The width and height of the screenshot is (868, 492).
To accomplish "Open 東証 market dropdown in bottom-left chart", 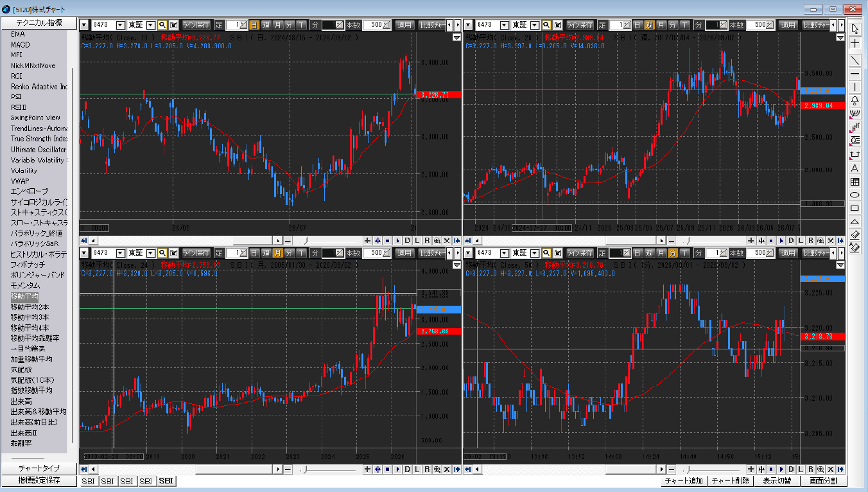I will tap(151, 253).
